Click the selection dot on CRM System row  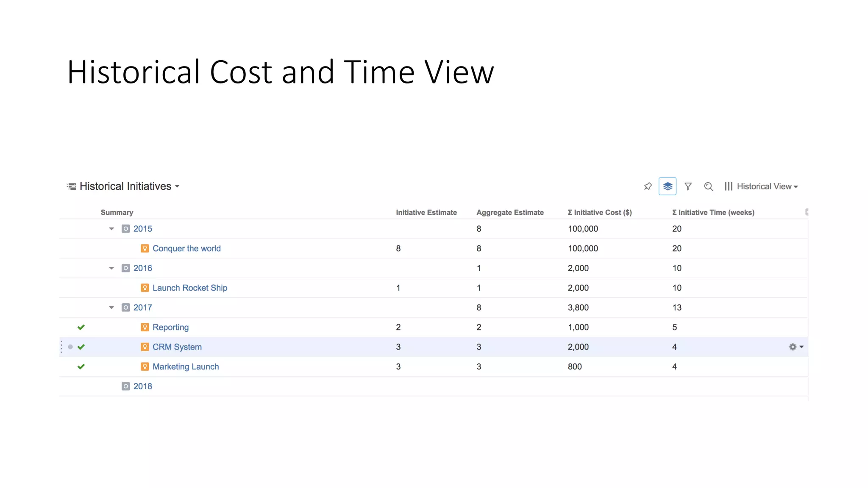[x=70, y=347]
